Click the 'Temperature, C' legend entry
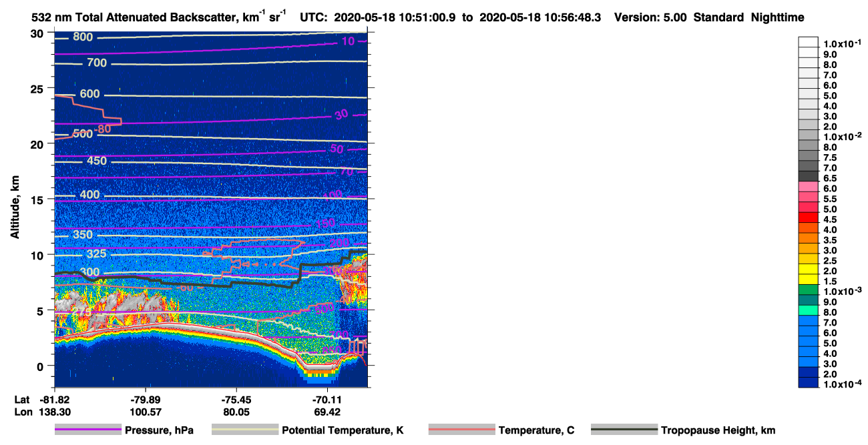Screen dimensions: 868x445 (x=536, y=430)
